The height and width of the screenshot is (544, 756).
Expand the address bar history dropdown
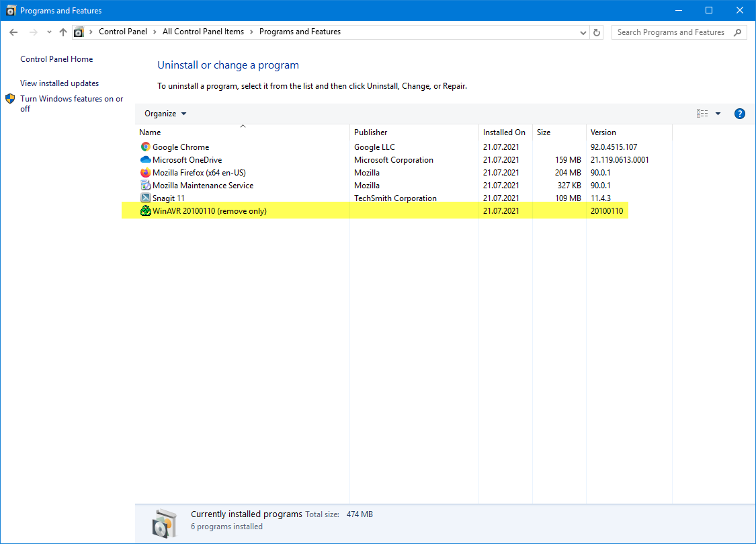pyautogui.click(x=583, y=33)
